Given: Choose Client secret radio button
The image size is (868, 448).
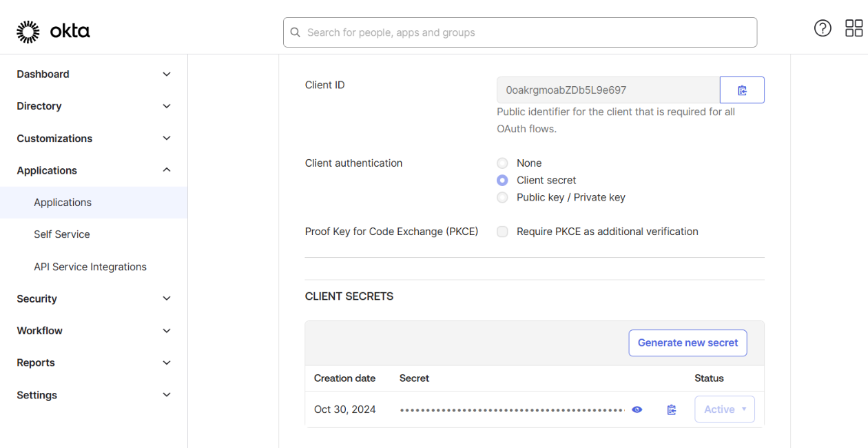Looking at the screenshot, I should (503, 181).
